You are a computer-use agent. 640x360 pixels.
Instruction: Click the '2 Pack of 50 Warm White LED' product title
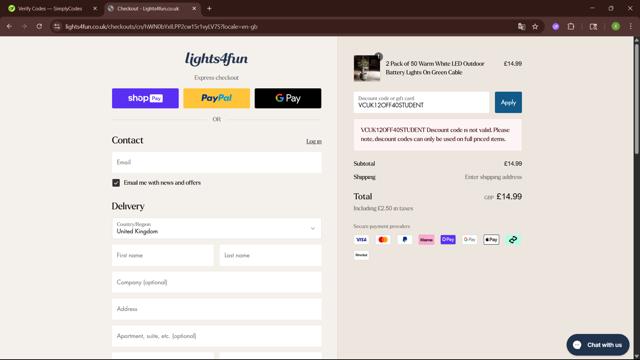tap(435, 68)
